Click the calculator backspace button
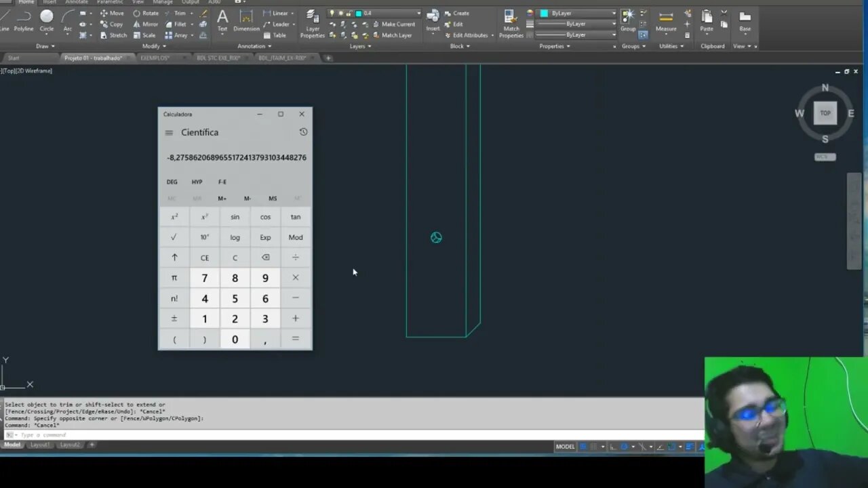 click(265, 258)
